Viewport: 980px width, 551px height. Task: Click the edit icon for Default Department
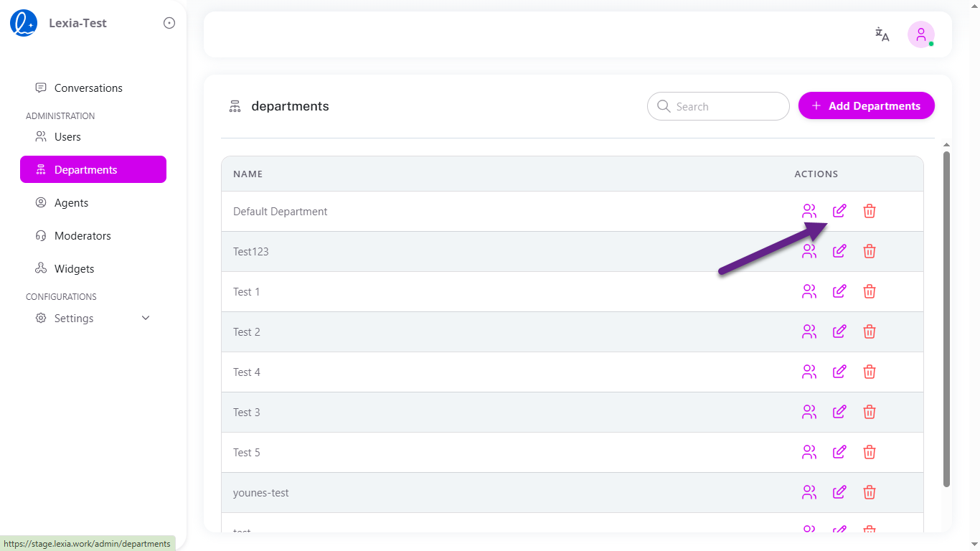pos(839,211)
